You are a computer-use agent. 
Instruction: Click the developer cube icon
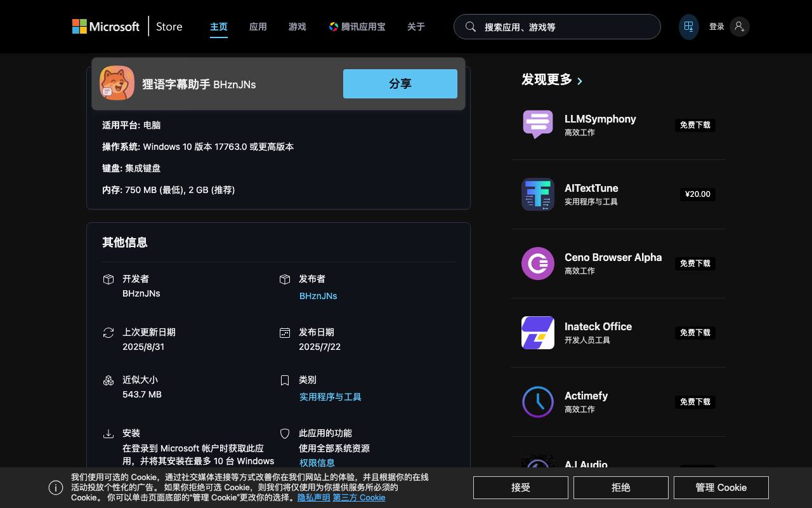pos(108,279)
